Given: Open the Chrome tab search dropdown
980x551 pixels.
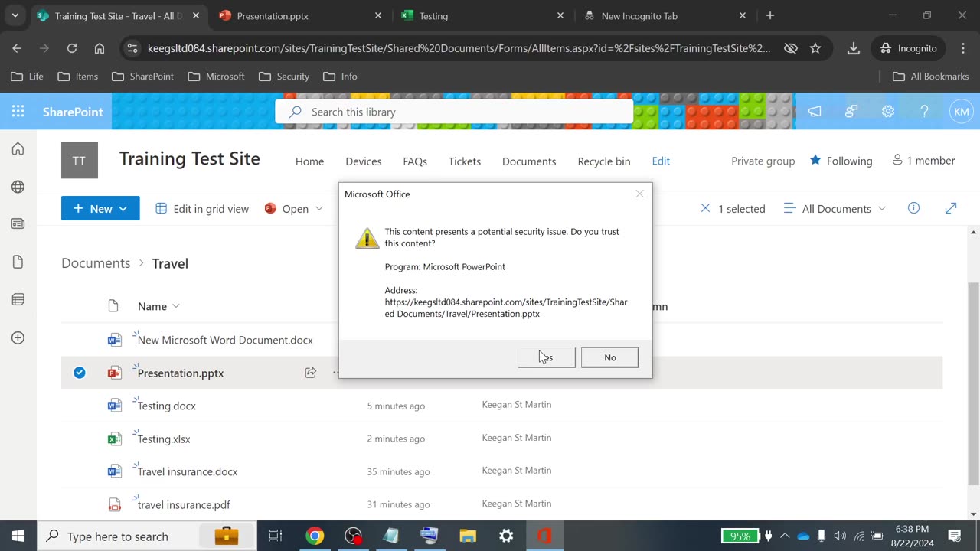Looking at the screenshot, I should point(15,15).
